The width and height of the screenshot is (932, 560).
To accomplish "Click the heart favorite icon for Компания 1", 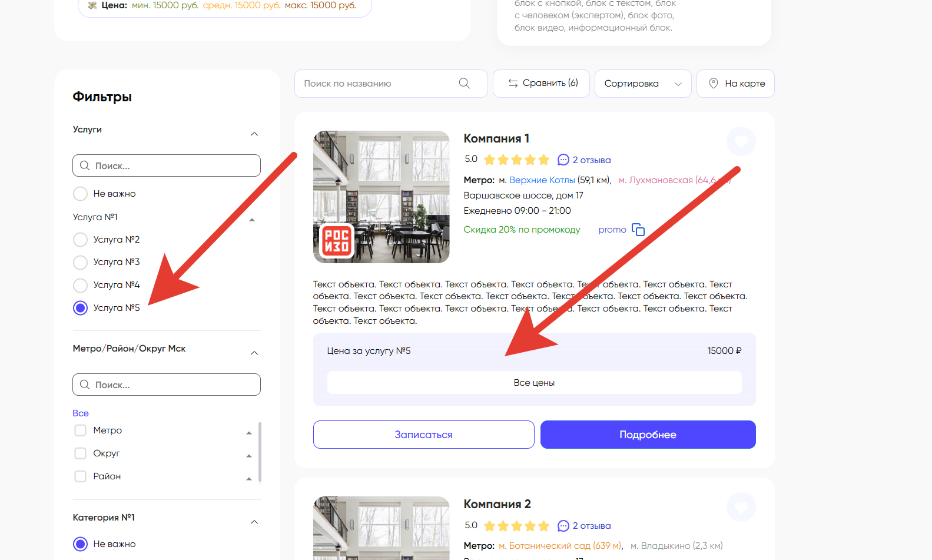I will 741,141.
